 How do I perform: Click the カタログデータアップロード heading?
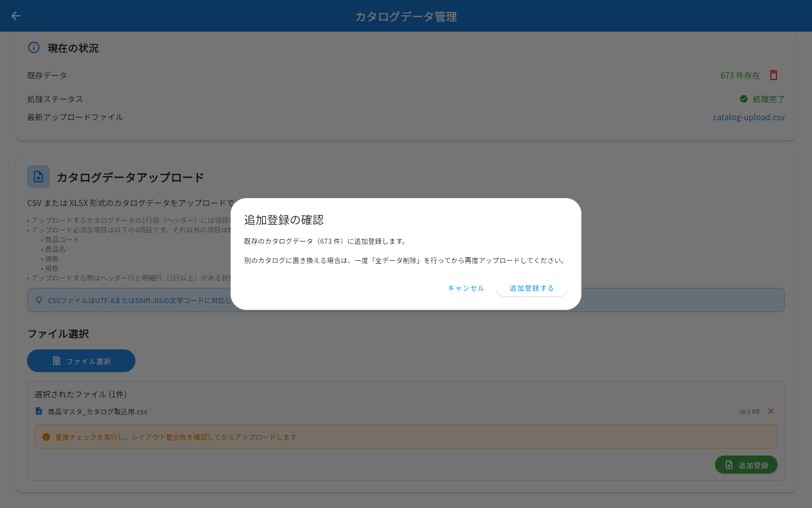point(130,177)
